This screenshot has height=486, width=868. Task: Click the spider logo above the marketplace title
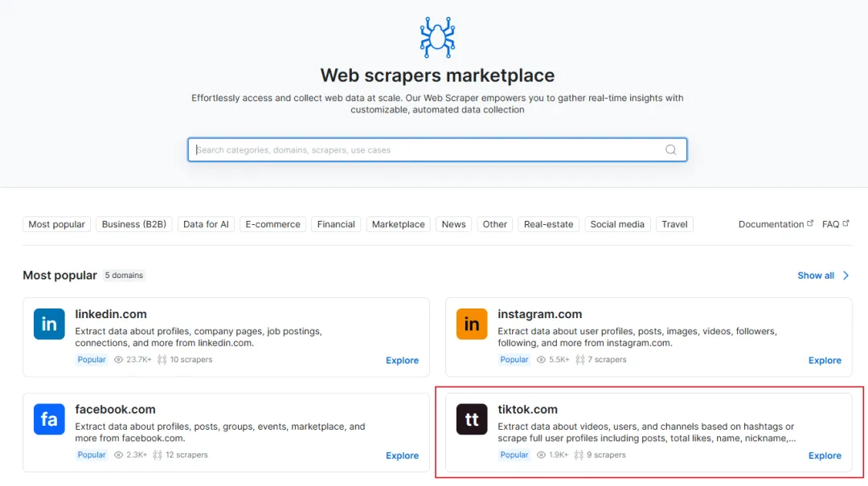(437, 37)
